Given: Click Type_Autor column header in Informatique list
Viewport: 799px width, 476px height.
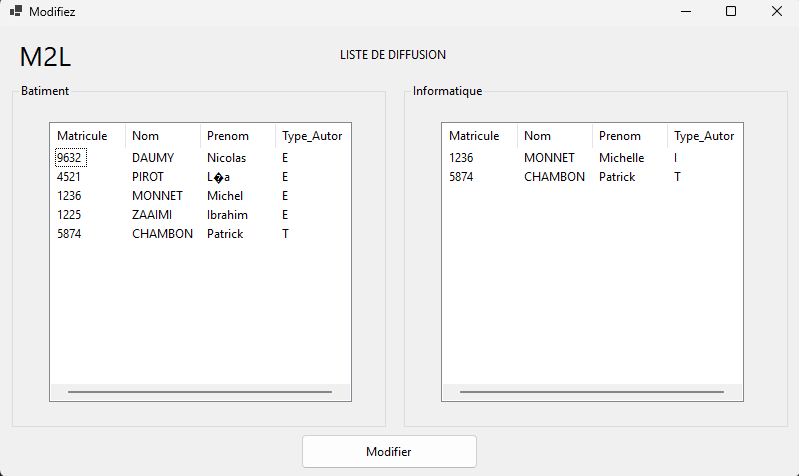Looking at the screenshot, I should 704,136.
